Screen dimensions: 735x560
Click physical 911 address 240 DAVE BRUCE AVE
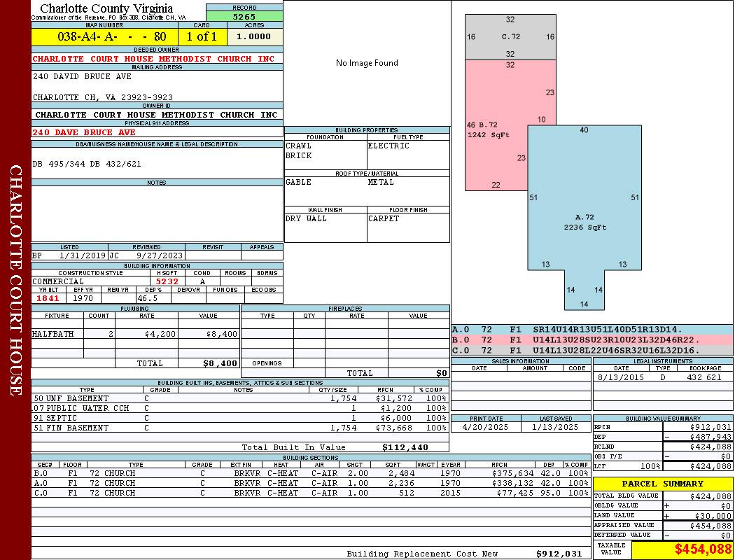[84, 132]
